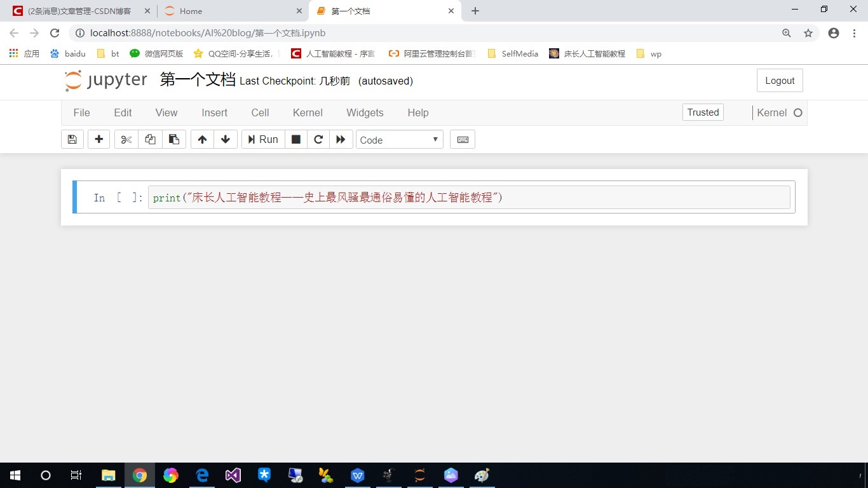
Task: Open the QQ空间 bookmark
Action: coord(236,54)
